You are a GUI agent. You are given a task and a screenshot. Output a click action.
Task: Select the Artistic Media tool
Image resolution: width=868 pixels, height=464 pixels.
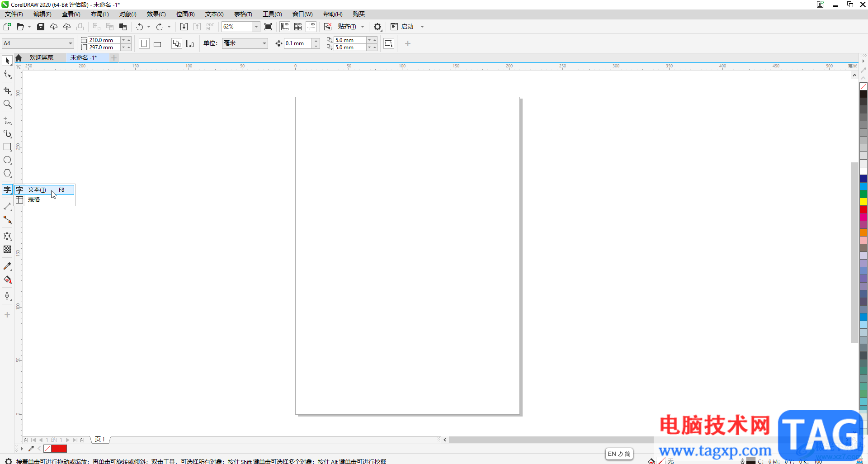[7, 134]
